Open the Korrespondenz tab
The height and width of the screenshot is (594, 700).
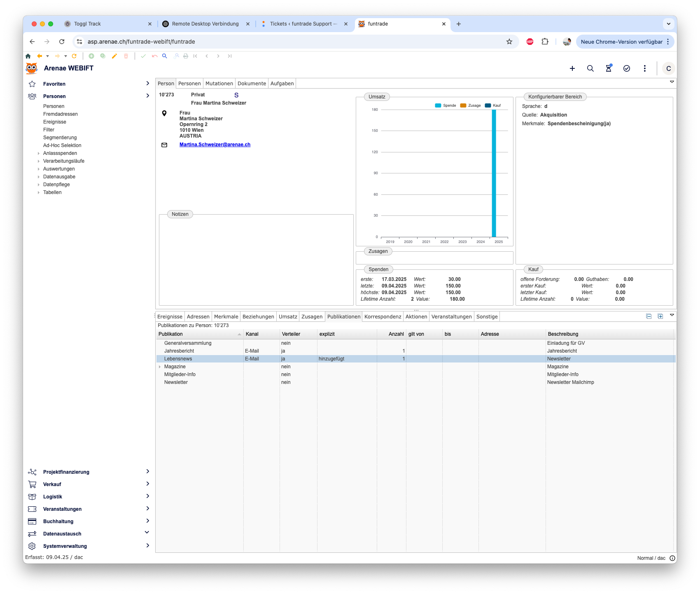tap(383, 316)
